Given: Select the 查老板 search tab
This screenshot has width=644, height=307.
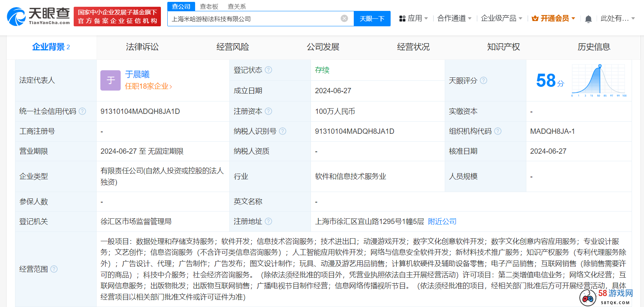Looking at the screenshot, I should tap(209, 6).
